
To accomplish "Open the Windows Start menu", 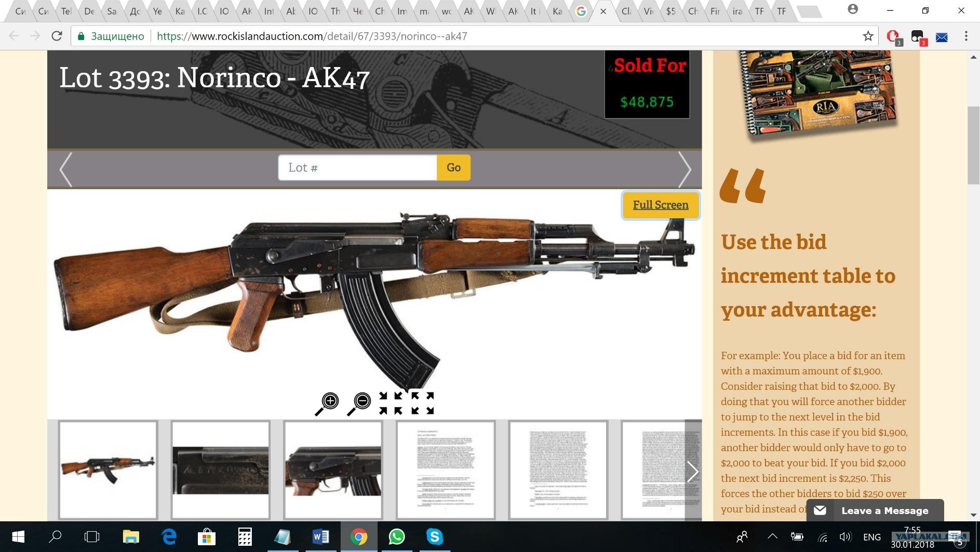I will (18, 536).
